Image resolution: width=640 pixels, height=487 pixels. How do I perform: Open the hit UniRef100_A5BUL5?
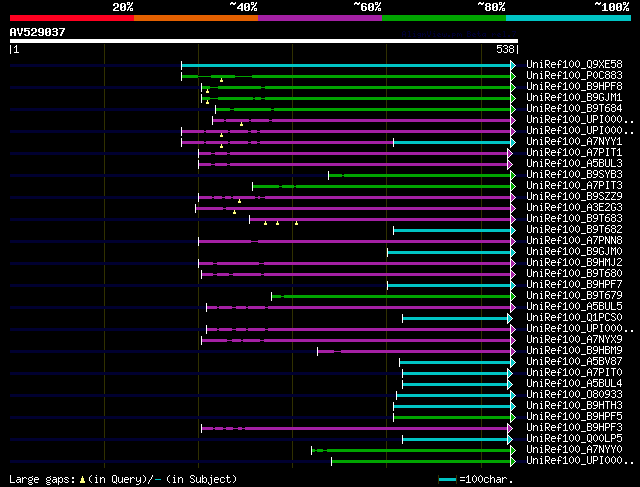pyautogui.click(x=574, y=307)
